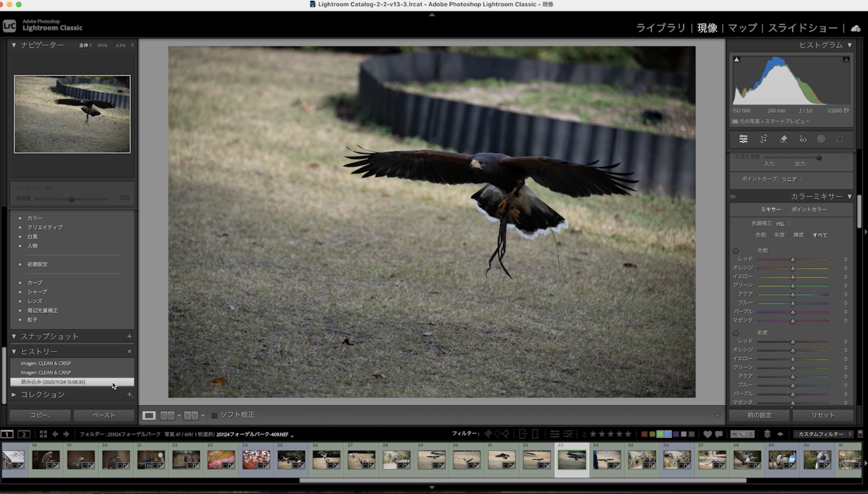Toggle the shadow clipping indicator in histogram
Viewport: 868px width, 494px height.
[x=736, y=59]
